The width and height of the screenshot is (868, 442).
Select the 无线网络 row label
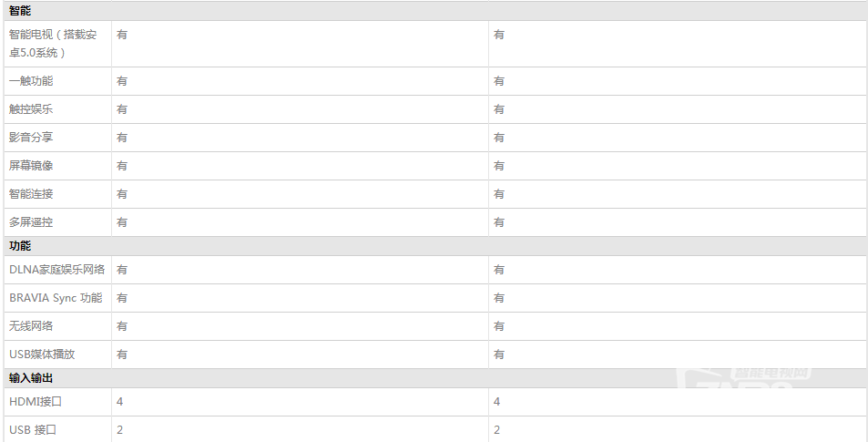[x=31, y=326]
